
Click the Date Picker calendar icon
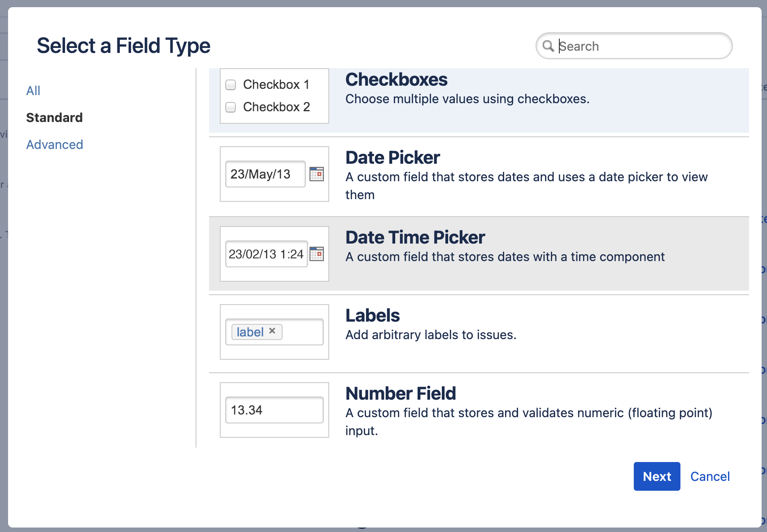[317, 174]
